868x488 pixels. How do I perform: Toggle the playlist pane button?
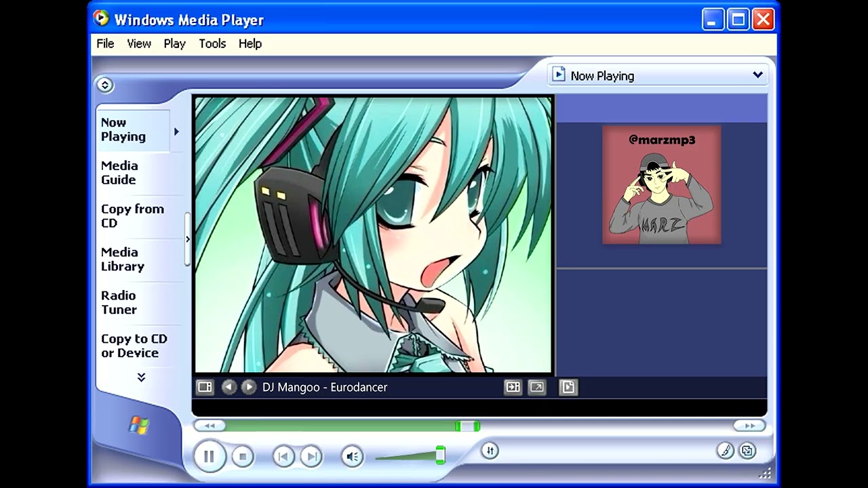[x=568, y=387]
